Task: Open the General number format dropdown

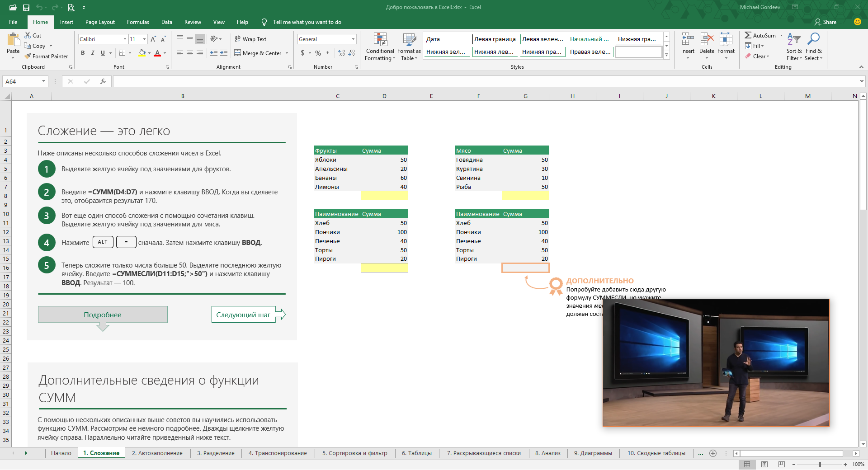Action: pyautogui.click(x=353, y=39)
